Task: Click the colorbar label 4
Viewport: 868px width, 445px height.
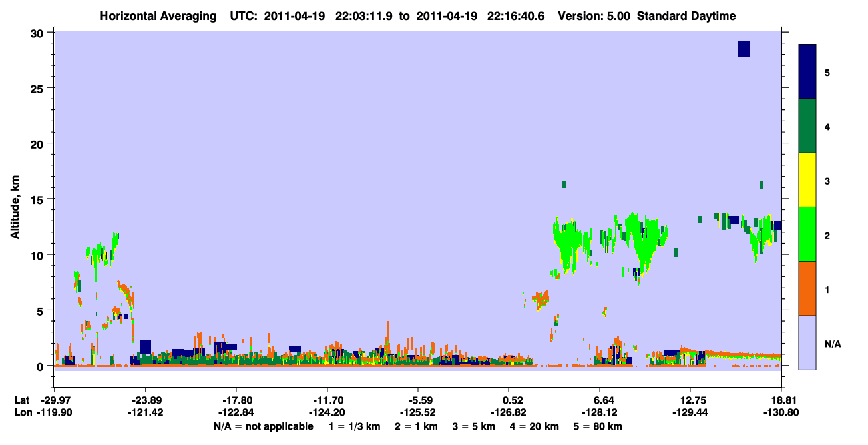Action: 827,126
